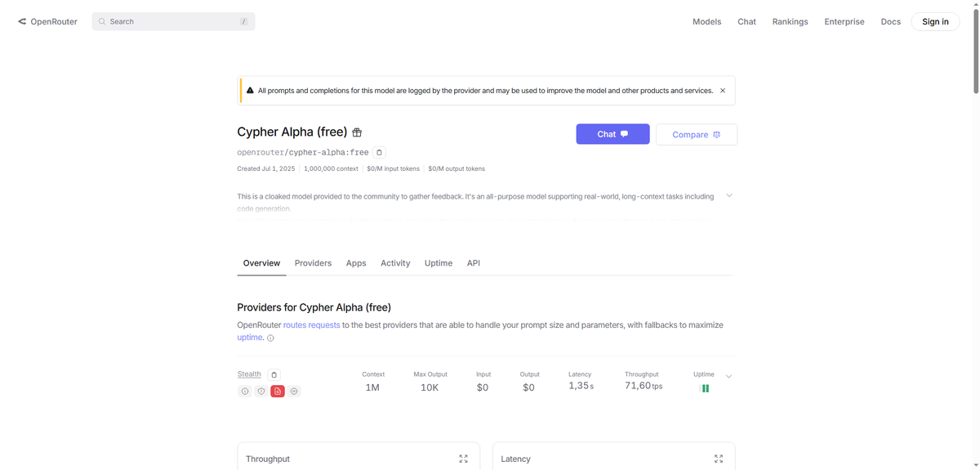Image resolution: width=980 pixels, height=470 pixels.
Task: Click the last gray circle icon under Stealth
Action: (x=295, y=392)
